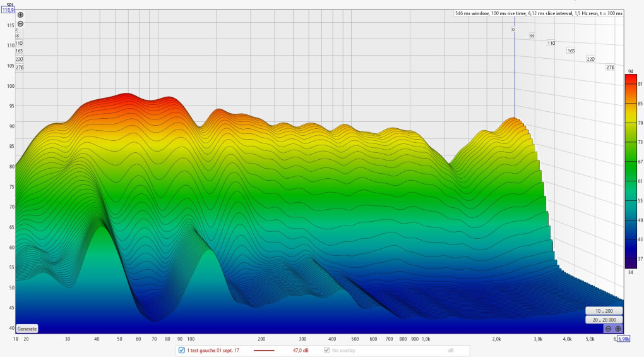Viewport: 644px width, 357px height.
Task: Click the '75' SPL axis label
Action: click(x=12, y=187)
